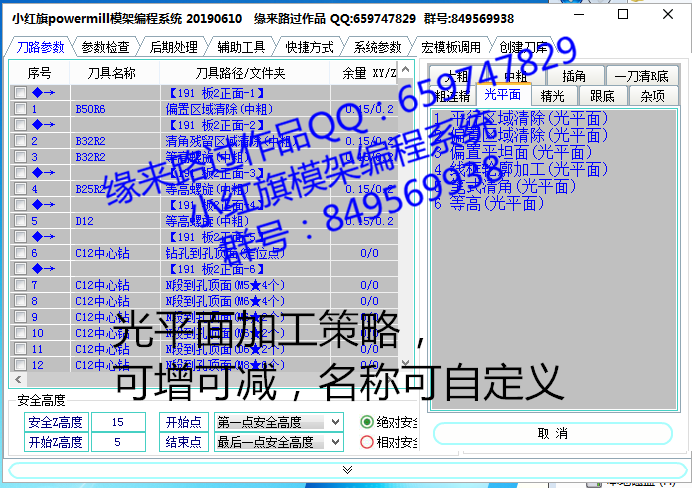Select strategy 2 偏置区域清除(光平面)
692x488 pixels.
(521, 135)
